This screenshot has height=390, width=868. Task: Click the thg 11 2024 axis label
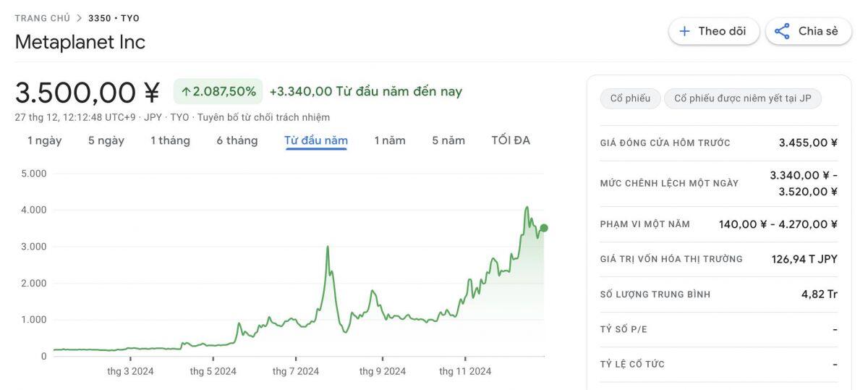click(465, 371)
